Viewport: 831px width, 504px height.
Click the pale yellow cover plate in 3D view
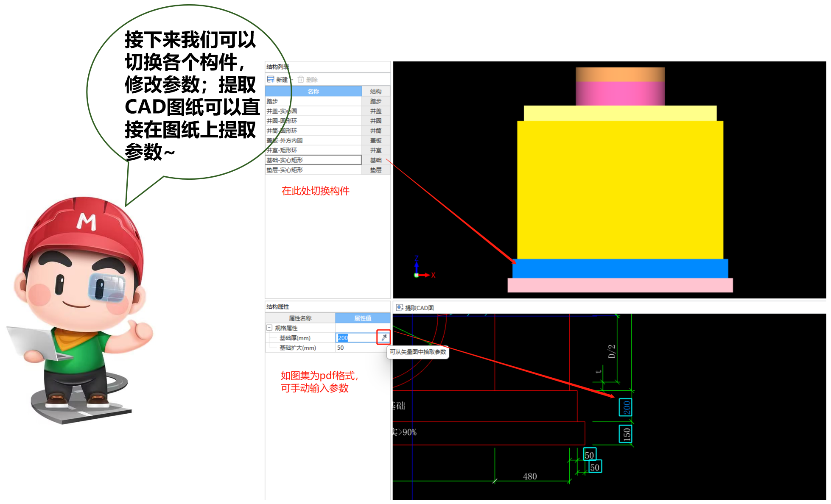click(620, 114)
